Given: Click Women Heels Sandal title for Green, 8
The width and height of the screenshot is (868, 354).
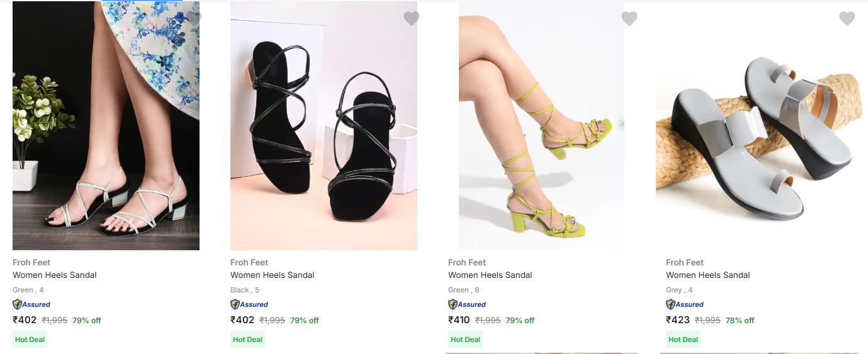Looking at the screenshot, I should coord(490,275).
